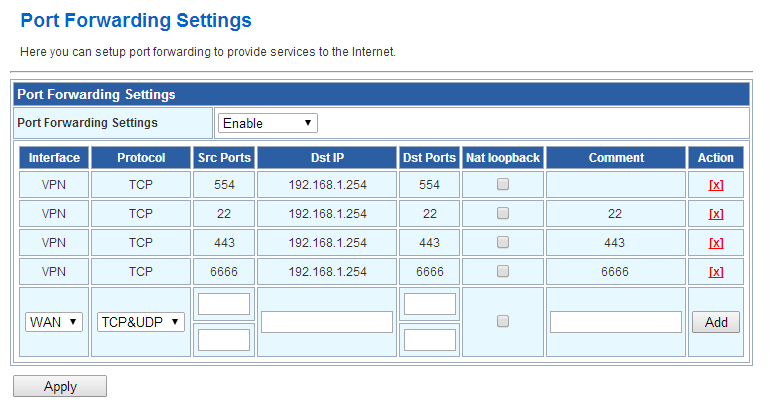Image resolution: width=775 pixels, height=407 pixels.
Task: Select the Dst IP text field
Action: (327, 322)
